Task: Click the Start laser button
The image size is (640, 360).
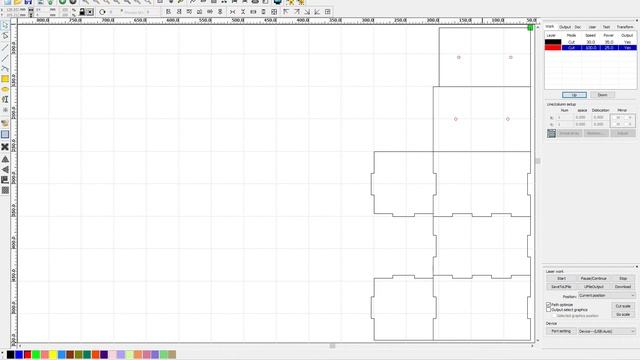Action: 561,278
